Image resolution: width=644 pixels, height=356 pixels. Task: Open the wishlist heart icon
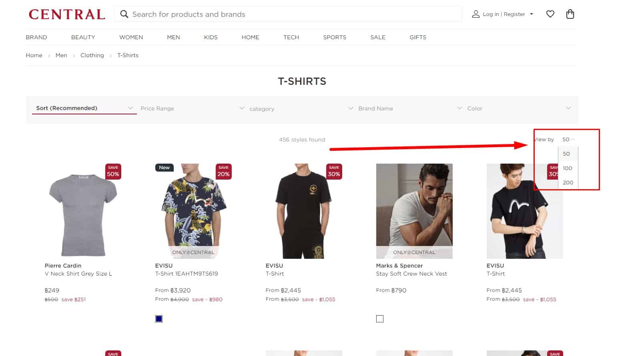[550, 14]
